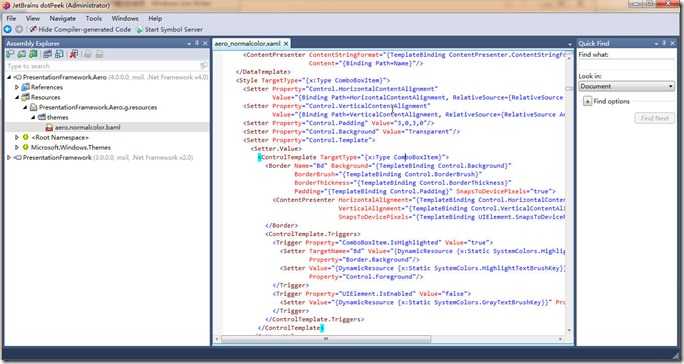
Task: Click the References folder icon
Action: pos(25,87)
